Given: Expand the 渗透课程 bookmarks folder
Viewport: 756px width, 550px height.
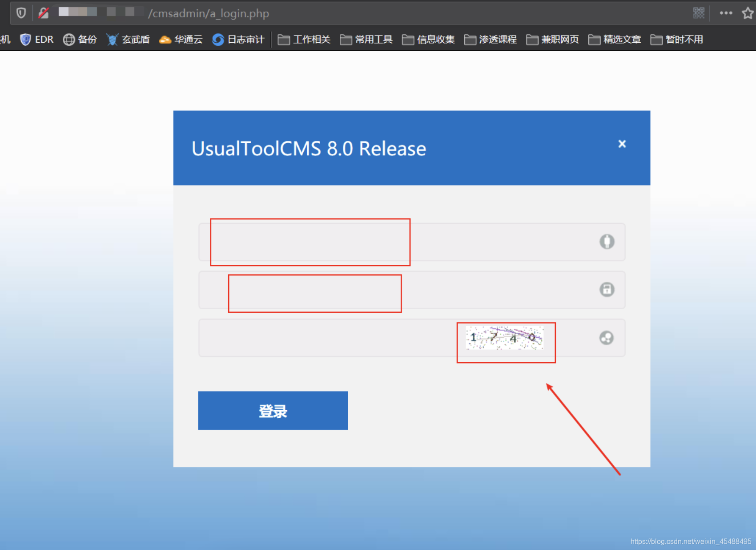Looking at the screenshot, I should tap(491, 40).
